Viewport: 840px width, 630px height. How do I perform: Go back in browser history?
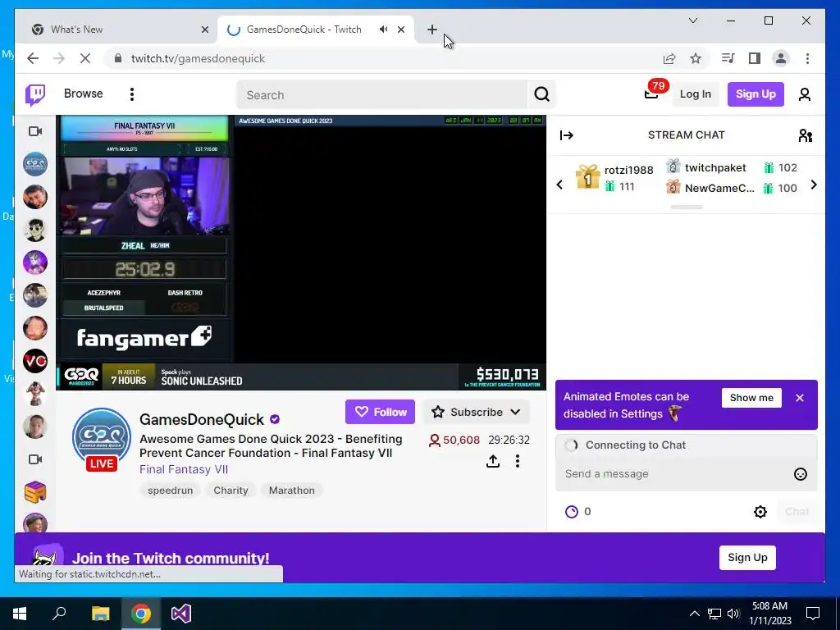33,58
